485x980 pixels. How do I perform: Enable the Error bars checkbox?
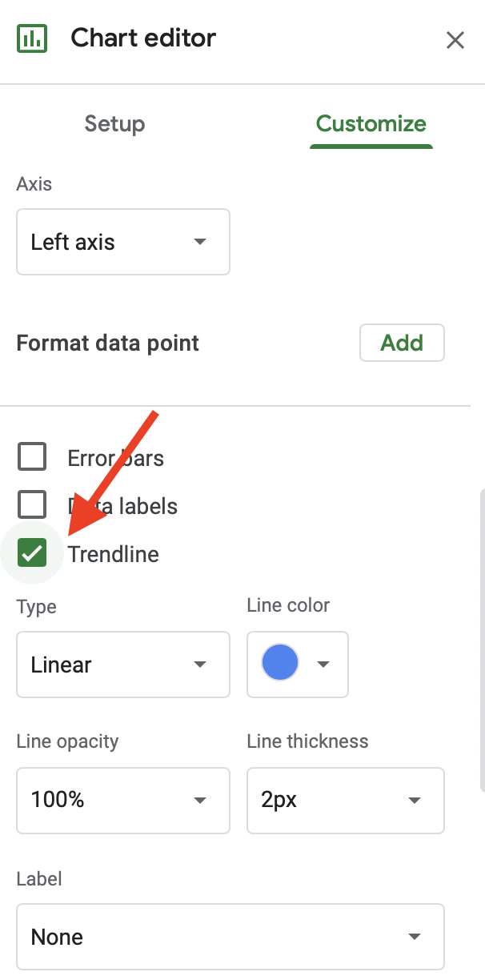(32, 456)
